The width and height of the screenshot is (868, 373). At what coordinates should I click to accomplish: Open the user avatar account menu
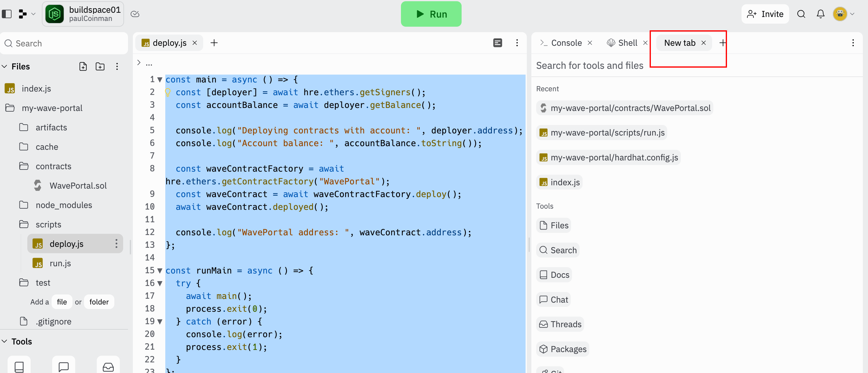pyautogui.click(x=843, y=14)
